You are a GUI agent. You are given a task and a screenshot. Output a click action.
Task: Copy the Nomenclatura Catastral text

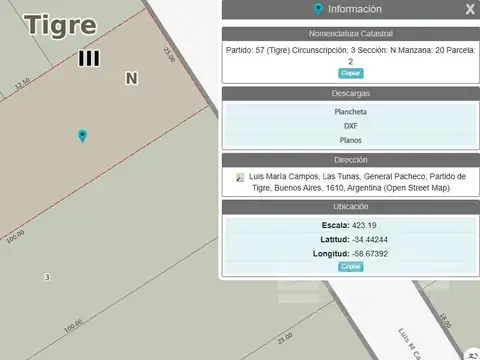pos(351,73)
